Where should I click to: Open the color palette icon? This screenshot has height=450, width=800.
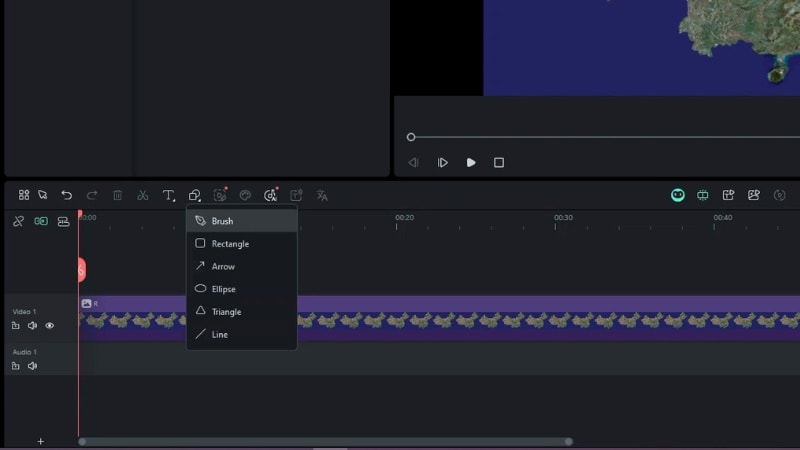(x=245, y=195)
